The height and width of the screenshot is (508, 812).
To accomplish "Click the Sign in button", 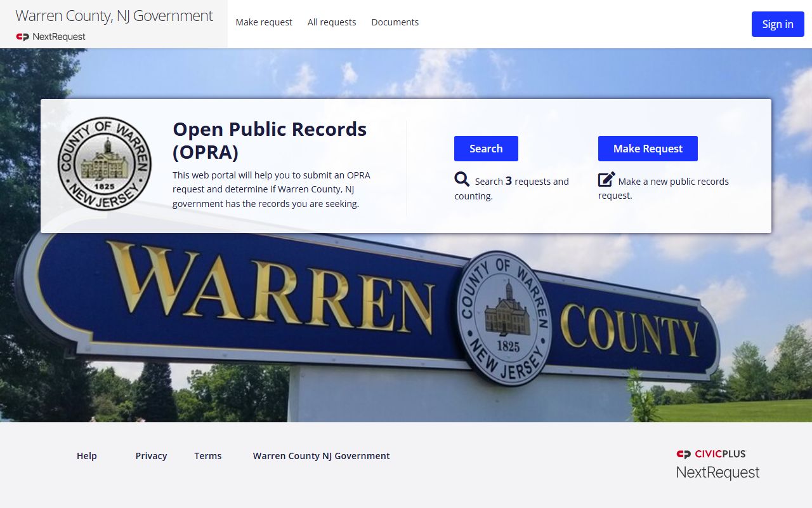I will 778,24.
